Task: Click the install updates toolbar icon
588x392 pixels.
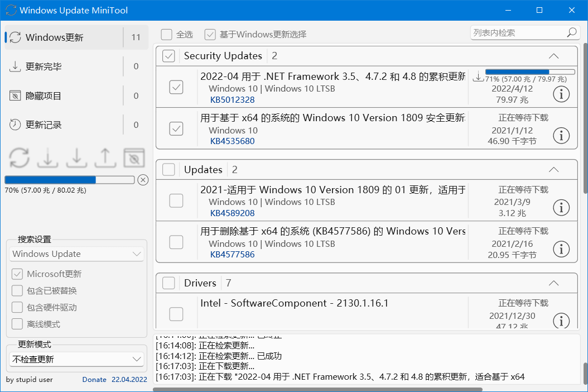Action: (76, 157)
